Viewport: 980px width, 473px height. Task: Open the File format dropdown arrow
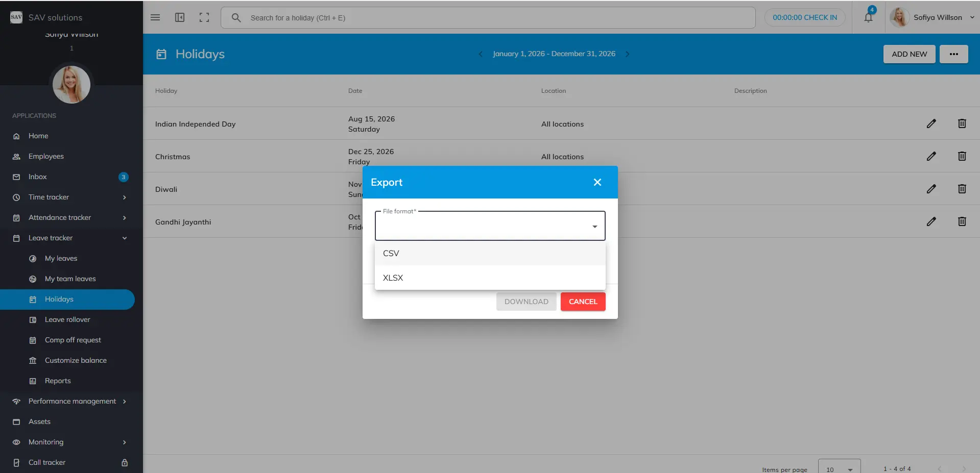coord(594,227)
